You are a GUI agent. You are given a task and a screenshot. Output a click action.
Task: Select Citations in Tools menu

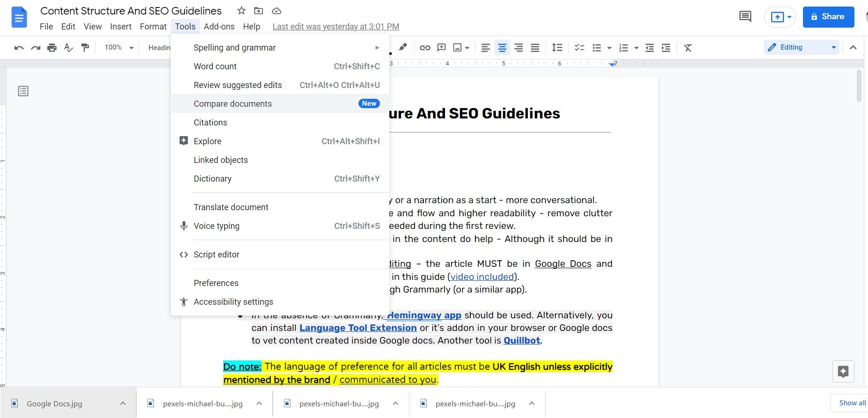tap(280, 123)
